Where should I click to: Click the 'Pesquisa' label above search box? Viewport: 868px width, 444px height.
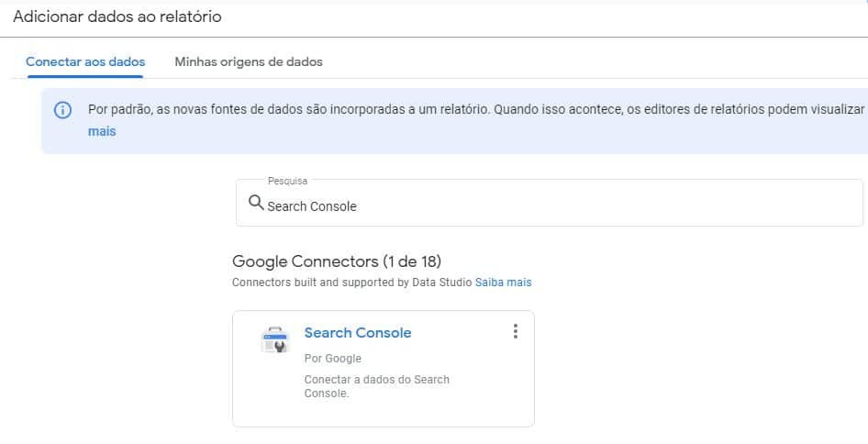(x=287, y=182)
